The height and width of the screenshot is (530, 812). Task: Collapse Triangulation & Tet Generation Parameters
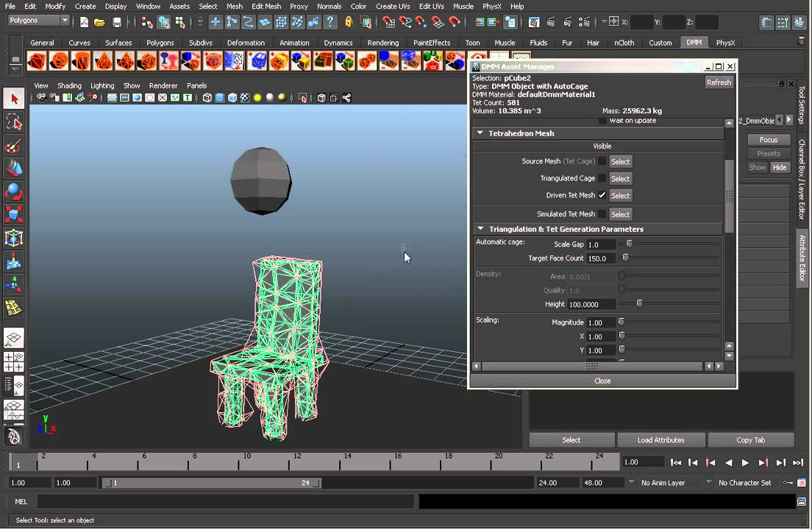(480, 229)
